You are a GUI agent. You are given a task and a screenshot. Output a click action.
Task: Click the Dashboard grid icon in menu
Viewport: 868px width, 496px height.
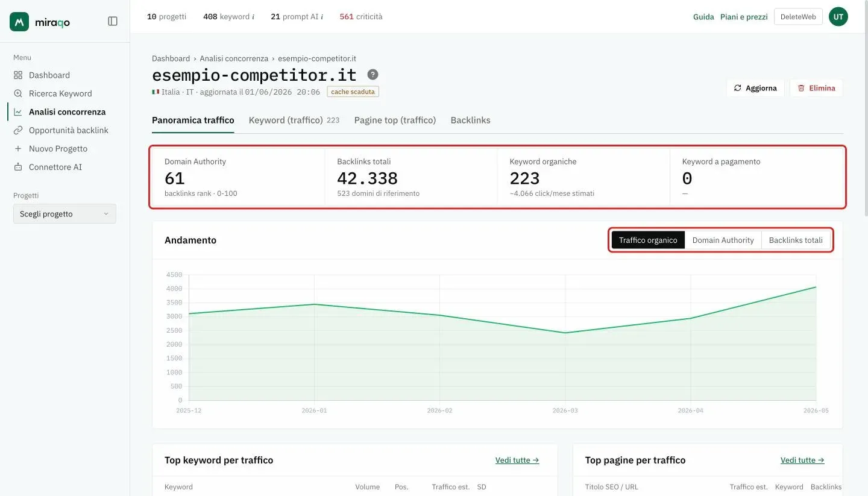[x=18, y=75]
